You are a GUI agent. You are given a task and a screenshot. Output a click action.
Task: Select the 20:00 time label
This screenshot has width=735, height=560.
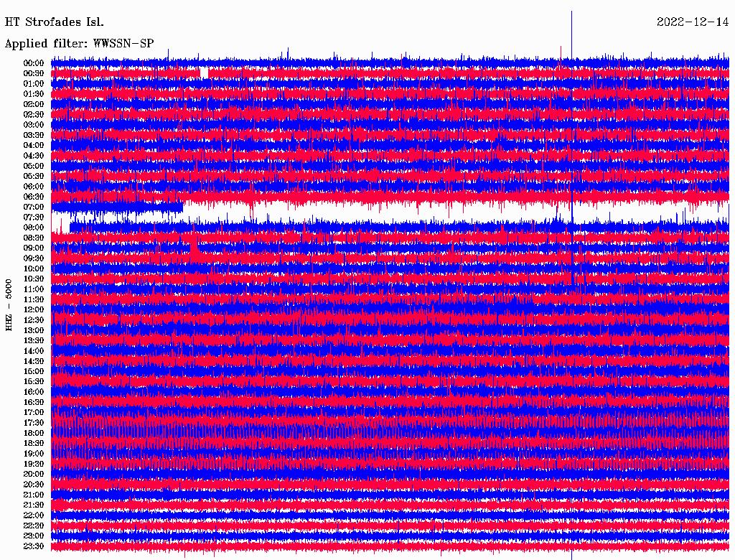coord(34,474)
